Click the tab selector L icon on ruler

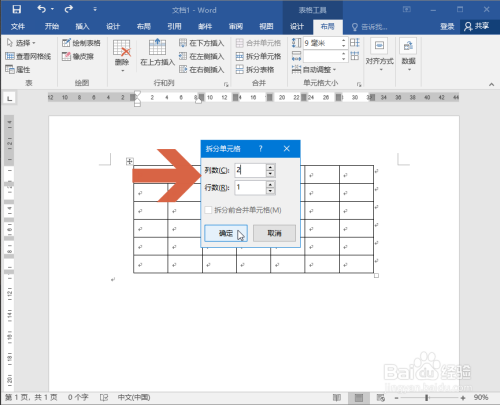click(10, 98)
